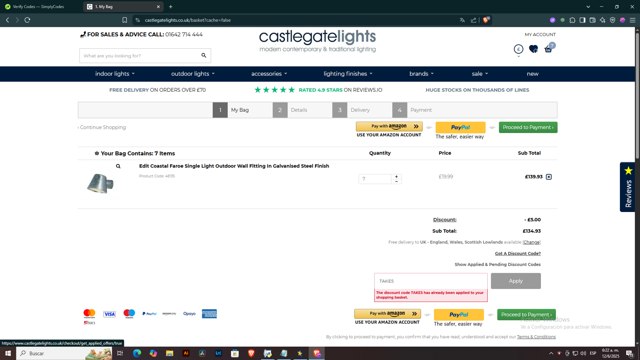Screen dimensions: 640x360
Task: Click the castlegatelights logo
Action: point(318,41)
